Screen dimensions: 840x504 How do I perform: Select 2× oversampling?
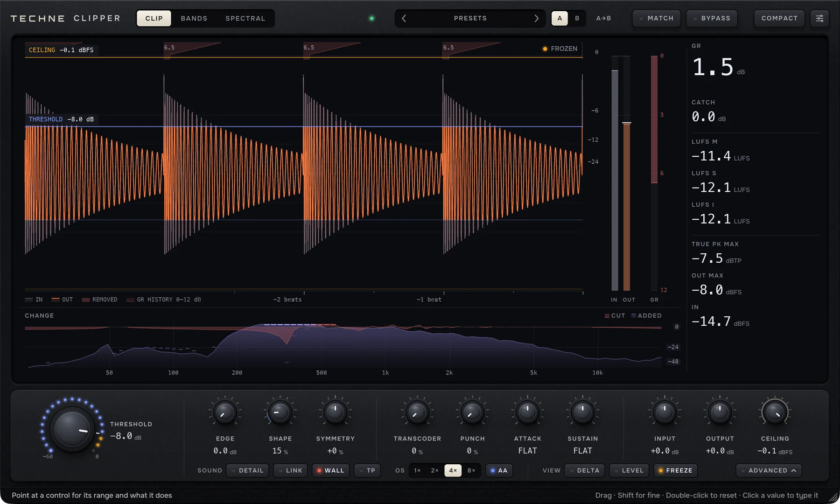[x=435, y=470]
